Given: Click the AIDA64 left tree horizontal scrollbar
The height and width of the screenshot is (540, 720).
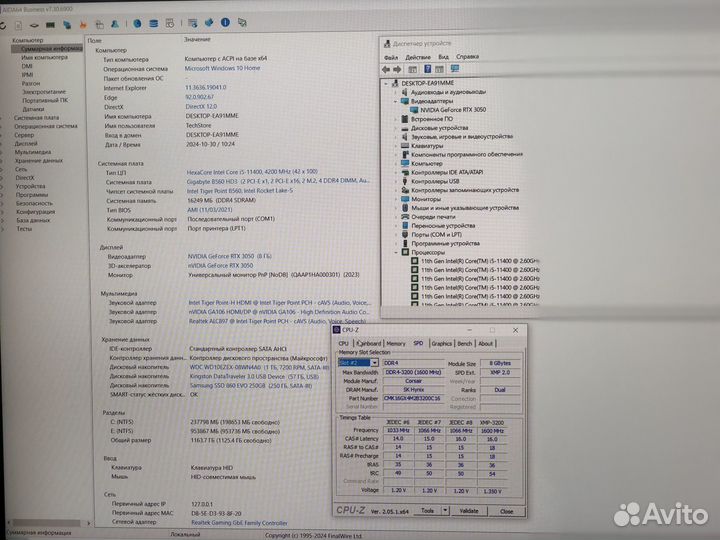Looking at the screenshot, I should pyautogui.click(x=46, y=523).
